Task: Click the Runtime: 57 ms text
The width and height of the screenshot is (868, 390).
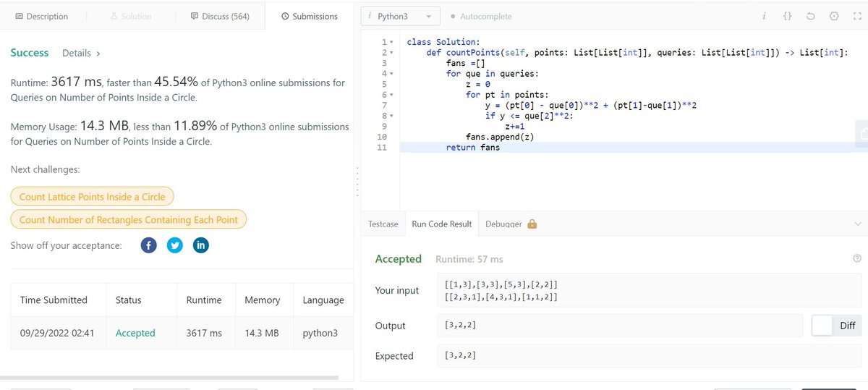Action: [x=469, y=259]
